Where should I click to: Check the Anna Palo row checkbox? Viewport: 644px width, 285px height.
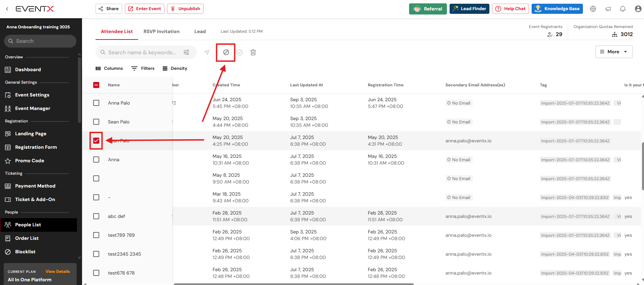pos(96,103)
